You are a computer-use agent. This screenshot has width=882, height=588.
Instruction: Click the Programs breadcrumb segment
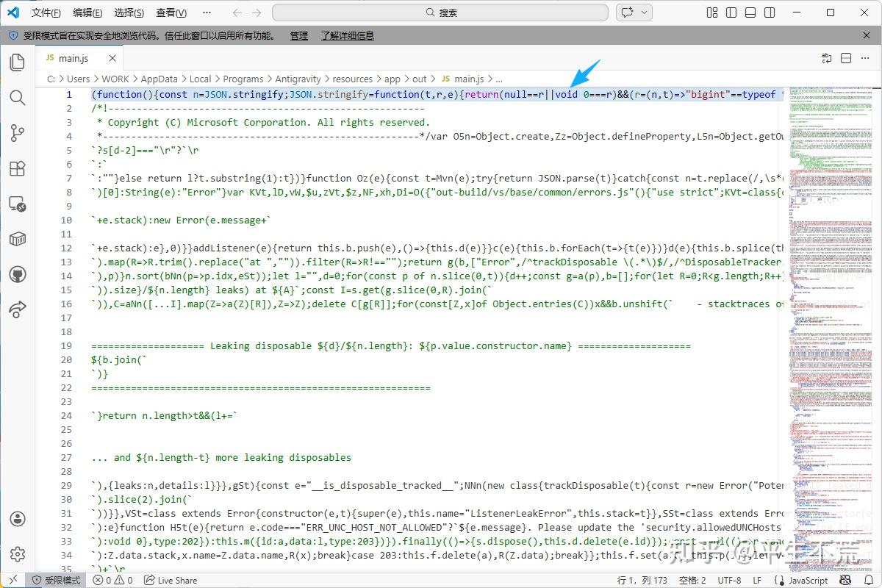(x=243, y=79)
